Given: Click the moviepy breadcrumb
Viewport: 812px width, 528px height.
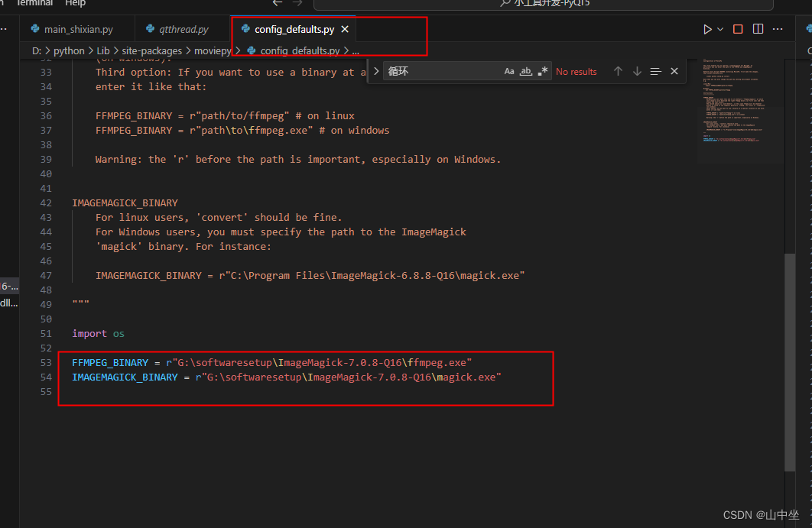Looking at the screenshot, I should click(213, 50).
